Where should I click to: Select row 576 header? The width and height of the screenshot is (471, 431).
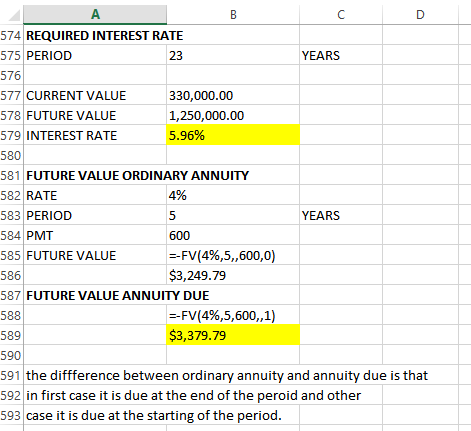[x=11, y=75]
